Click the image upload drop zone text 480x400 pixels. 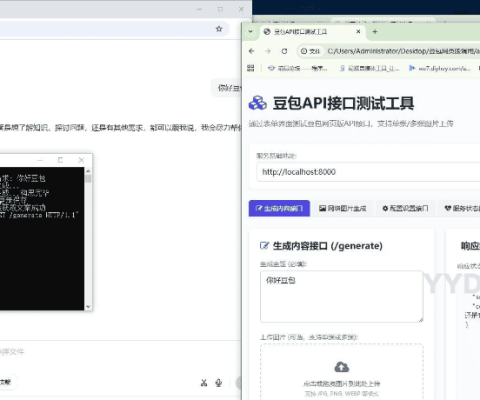(x=342, y=384)
